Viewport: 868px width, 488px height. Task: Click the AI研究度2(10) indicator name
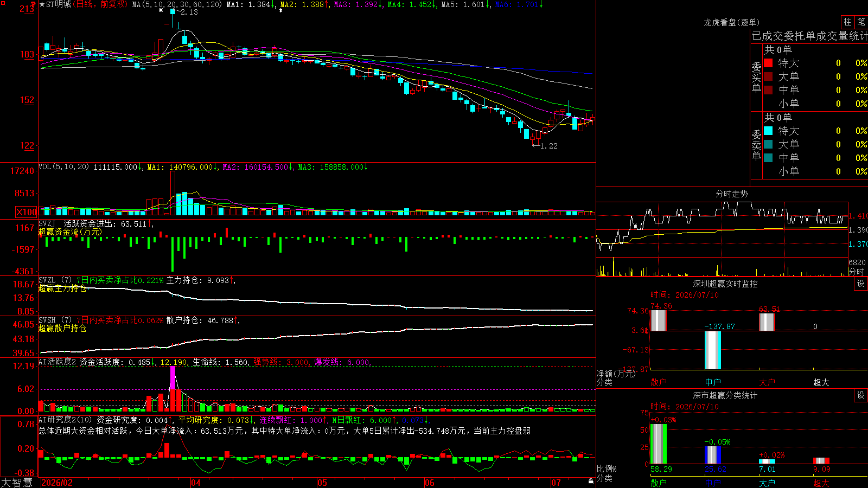point(65,420)
